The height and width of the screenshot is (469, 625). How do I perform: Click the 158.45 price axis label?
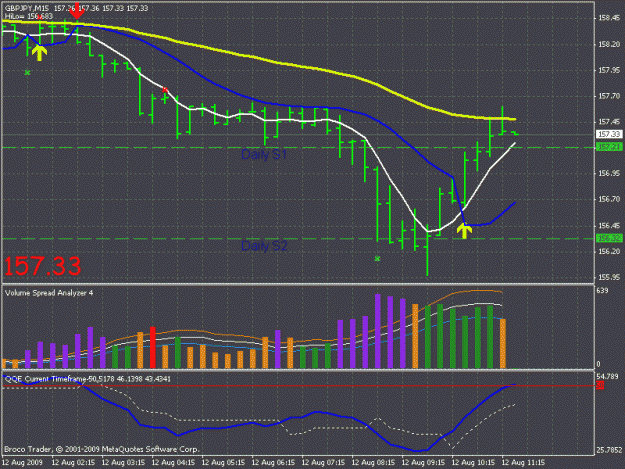tap(609, 18)
